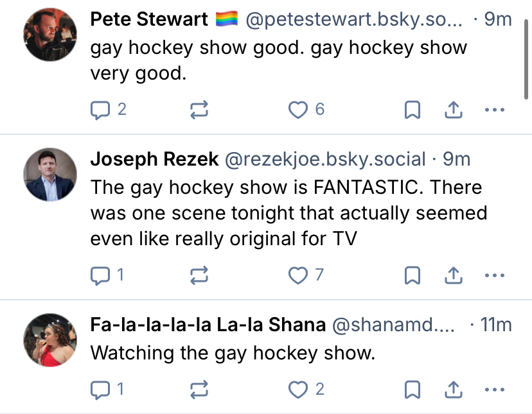
Task: Reply to Joseph Rezek's post
Action: tap(100, 276)
